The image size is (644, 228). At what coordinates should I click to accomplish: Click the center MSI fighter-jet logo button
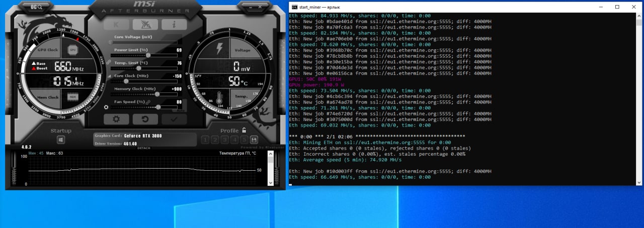(x=145, y=25)
